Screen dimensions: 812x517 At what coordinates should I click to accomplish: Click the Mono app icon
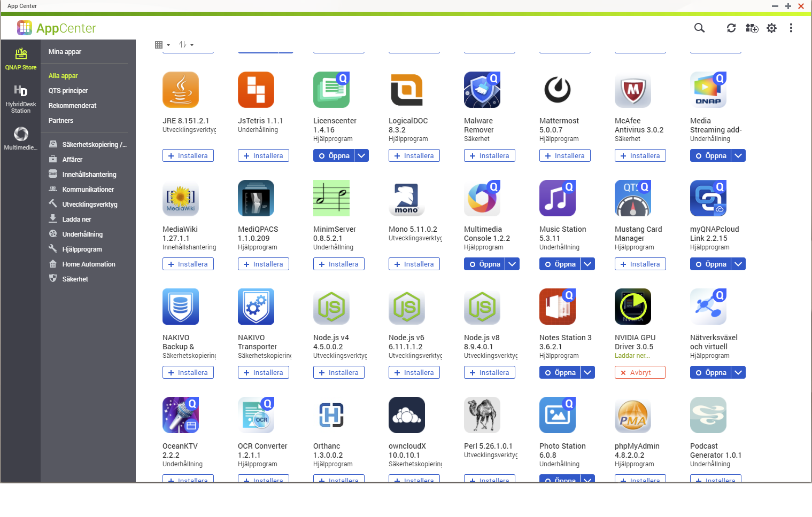click(407, 198)
